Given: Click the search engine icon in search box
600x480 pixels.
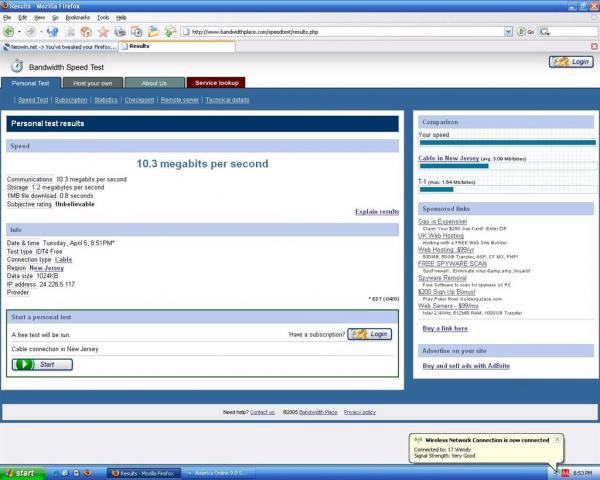Looking at the screenshot, I should [545, 32].
